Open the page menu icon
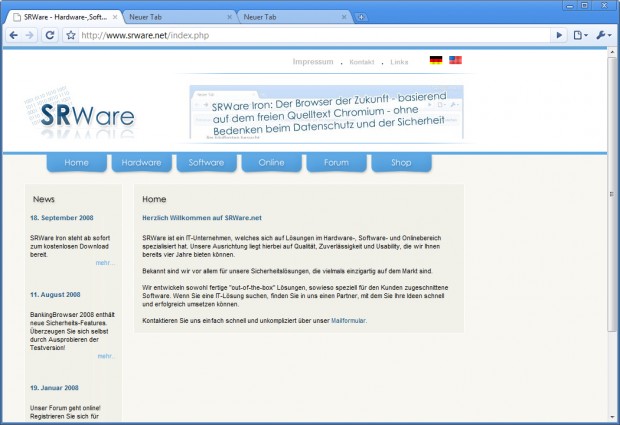The height and width of the screenshot is (425, 620). (x=580, y=35)
